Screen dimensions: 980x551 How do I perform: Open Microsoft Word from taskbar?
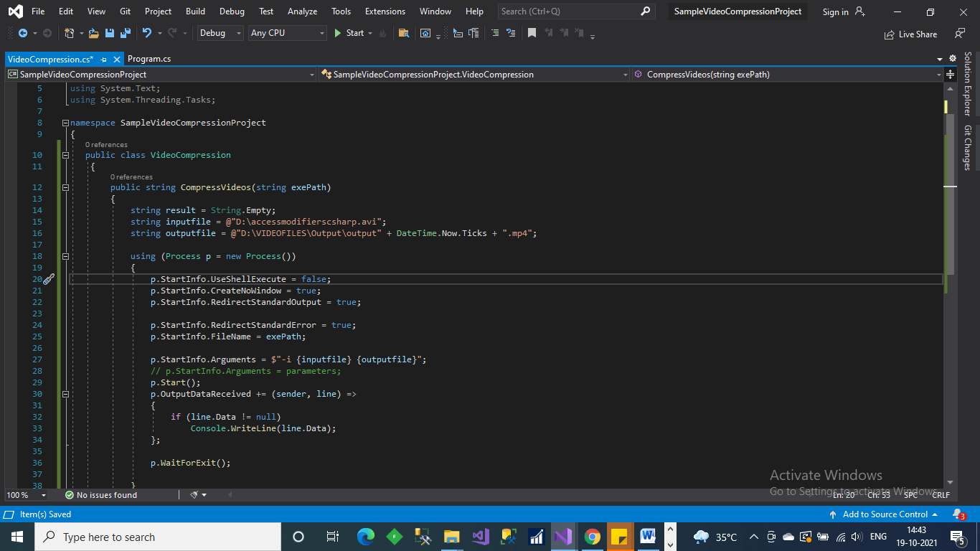(x=648, y=537)
